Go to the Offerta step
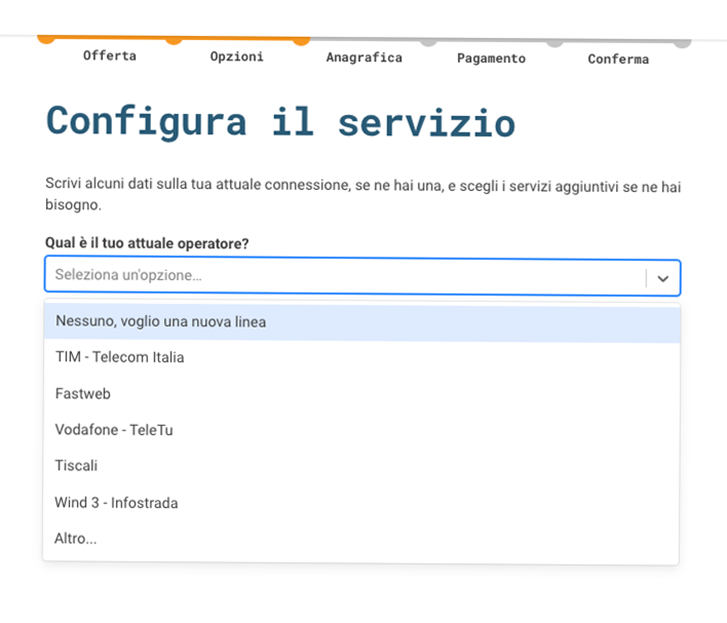The width and height of the screenshot is (727, 623). [x=110, y=56]
